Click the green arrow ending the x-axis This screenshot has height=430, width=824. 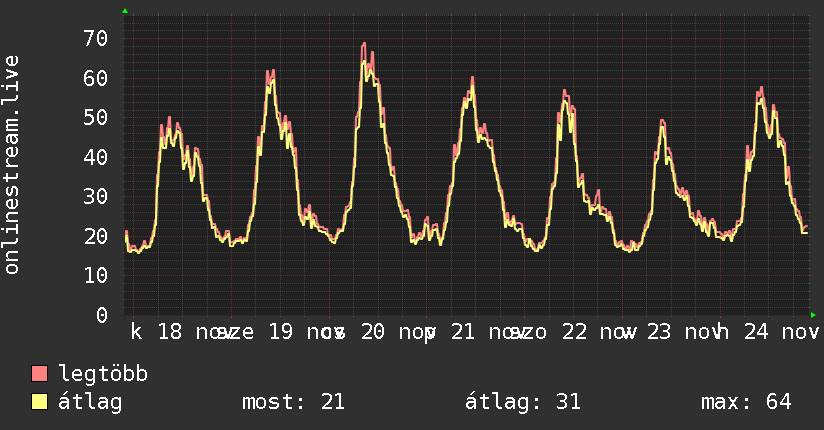pos(813,315)
